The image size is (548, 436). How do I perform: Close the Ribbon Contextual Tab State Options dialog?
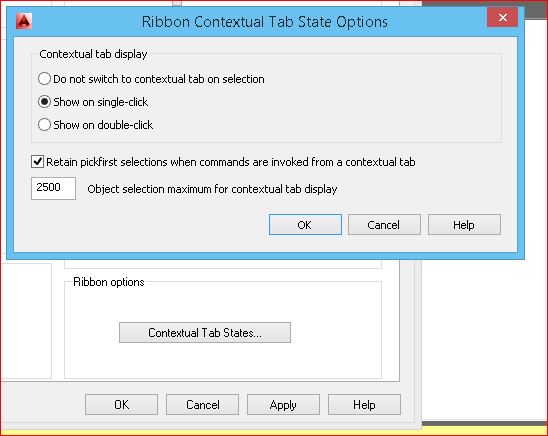coord(503,17)
